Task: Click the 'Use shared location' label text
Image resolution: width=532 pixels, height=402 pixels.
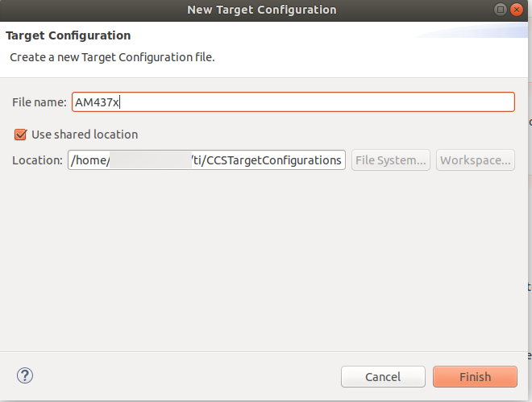Action: (x=84, y=135)
